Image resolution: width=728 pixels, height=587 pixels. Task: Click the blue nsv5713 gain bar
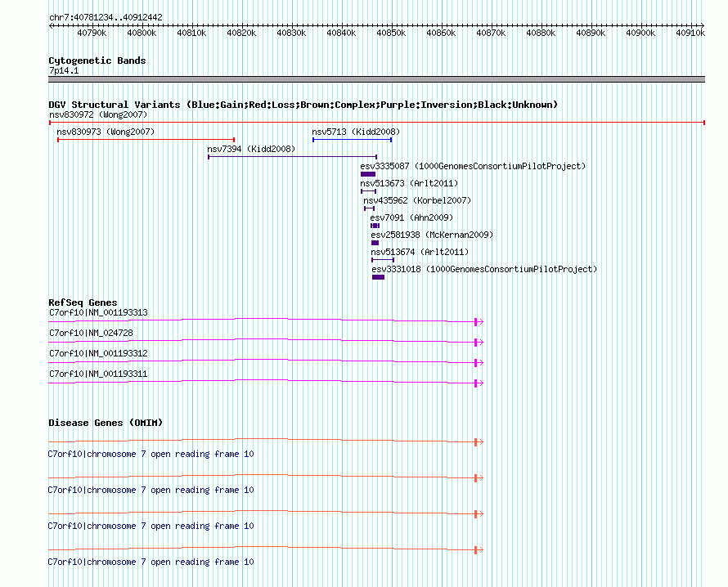click(x=353, y=140)
